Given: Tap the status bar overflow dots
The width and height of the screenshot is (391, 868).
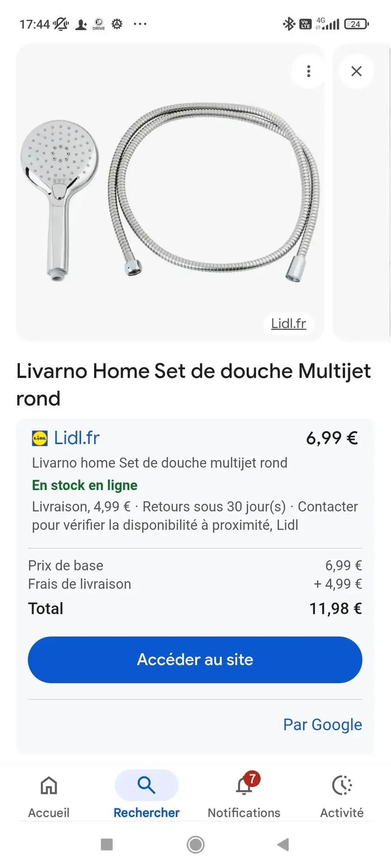Looking at the screenshot, I should (140, 24).
